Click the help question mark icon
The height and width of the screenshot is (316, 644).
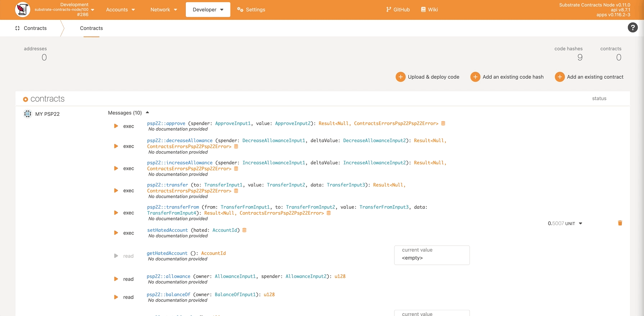632,27
